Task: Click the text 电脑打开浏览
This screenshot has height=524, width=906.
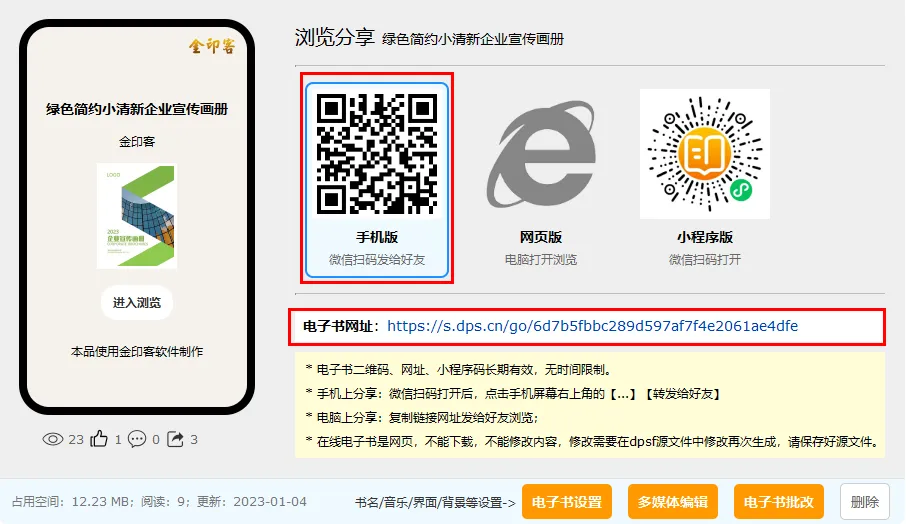Action: point(541,260)
